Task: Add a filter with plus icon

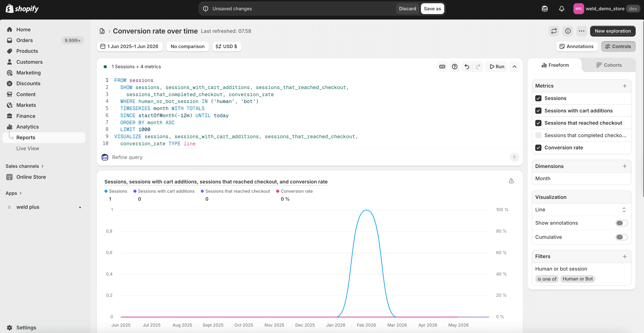Action: [x=624, y=256]
